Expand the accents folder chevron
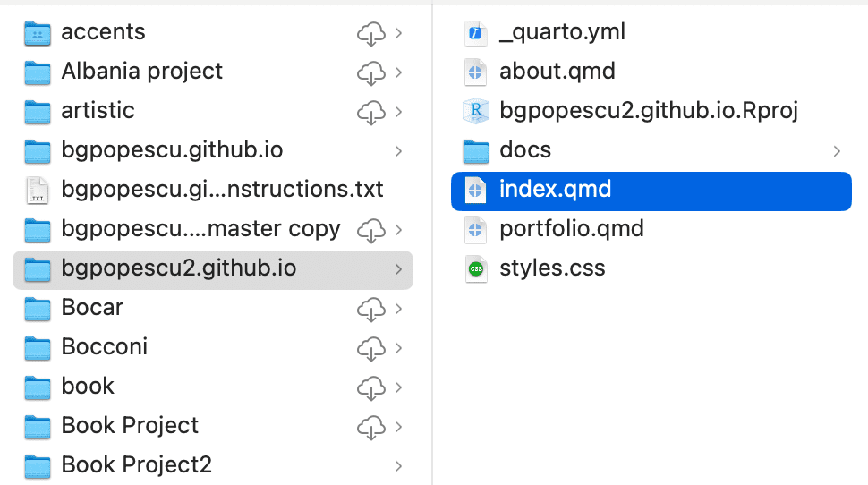The height and width of the screenshot is (485, 868). click(398, 33)
